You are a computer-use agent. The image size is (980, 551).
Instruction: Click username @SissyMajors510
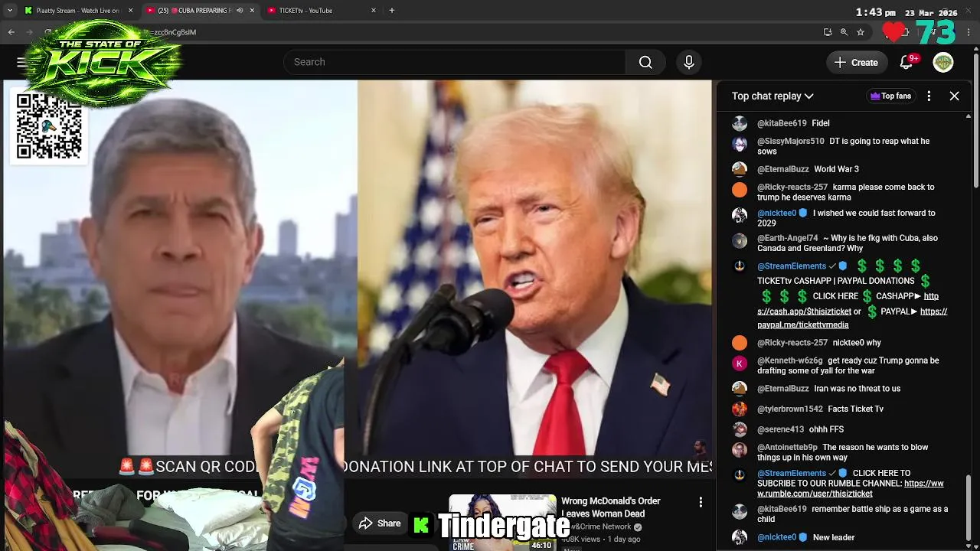click(x=791, y=142)
